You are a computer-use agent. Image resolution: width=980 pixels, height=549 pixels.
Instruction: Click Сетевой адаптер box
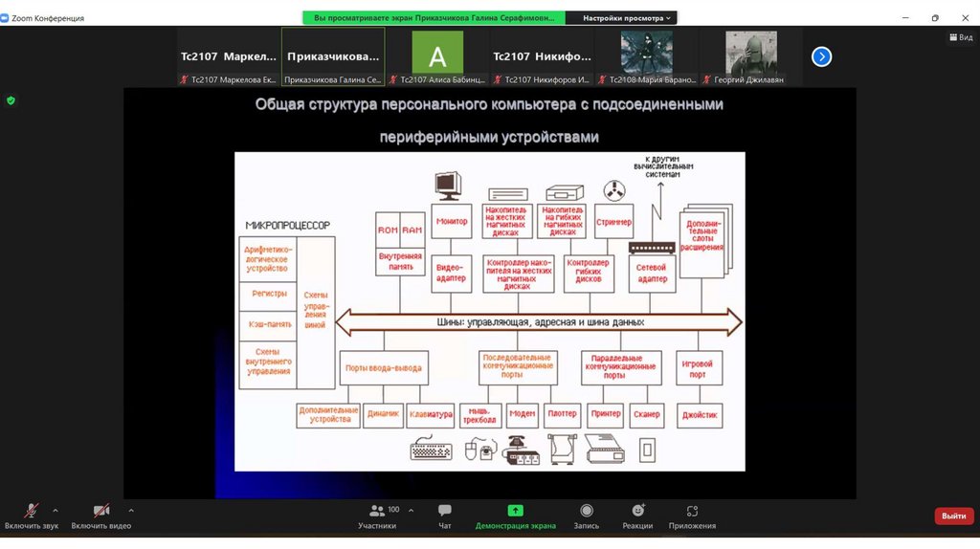(x=652, y=273)
